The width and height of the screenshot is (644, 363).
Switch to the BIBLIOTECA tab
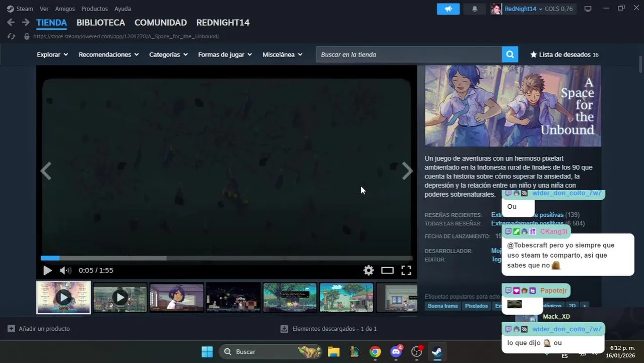[x=101, y=23]
